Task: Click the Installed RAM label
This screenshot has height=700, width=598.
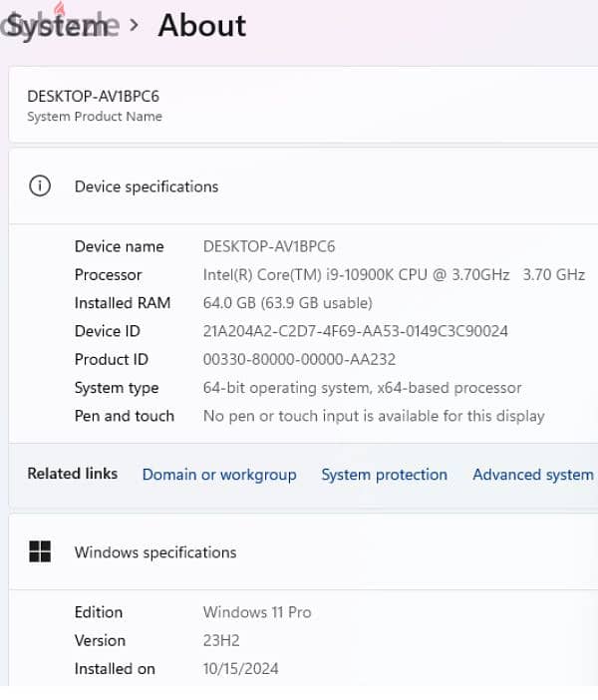Action: coord(123,303)
